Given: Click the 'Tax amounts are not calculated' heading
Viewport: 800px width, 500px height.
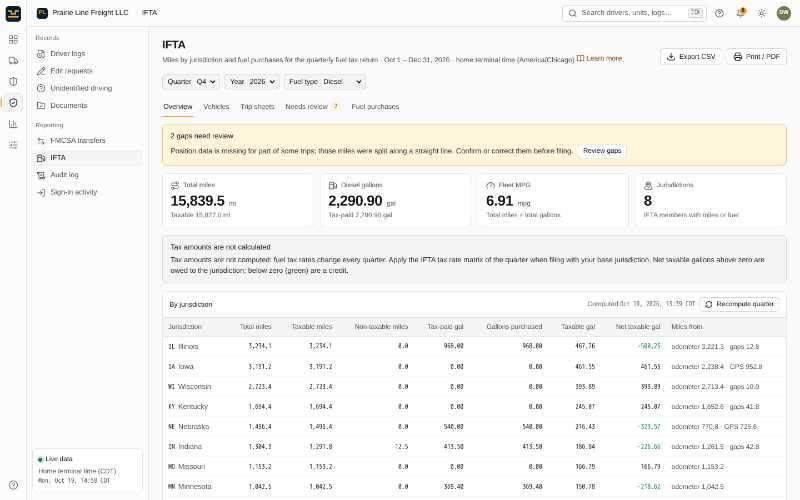Looking at the screenshot, I should click(x=220, y=247).
